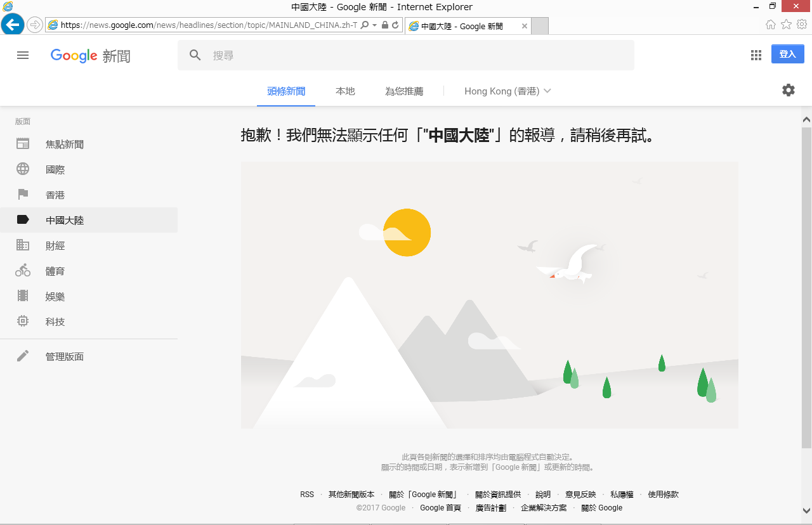Open the 焦點新聞 sidebar label
812x525 pixels.
pos(65,145)
